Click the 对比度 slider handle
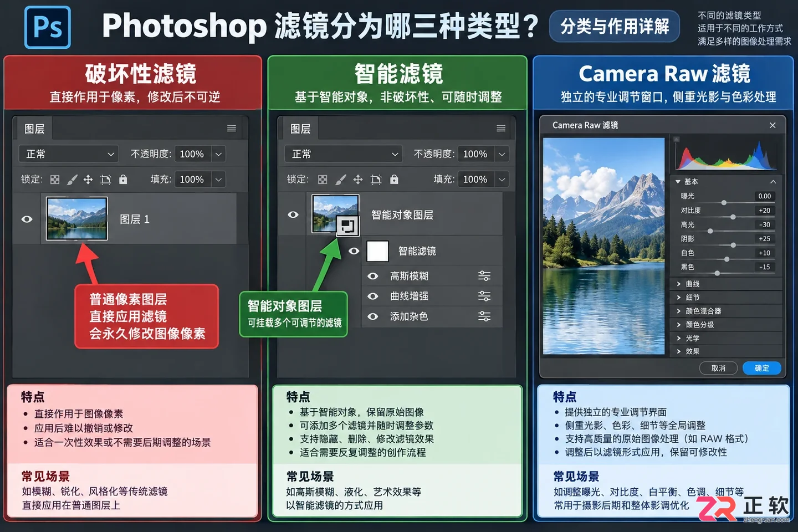The width and height of the screenshot is (798, 532). click(x=733, y=217)
